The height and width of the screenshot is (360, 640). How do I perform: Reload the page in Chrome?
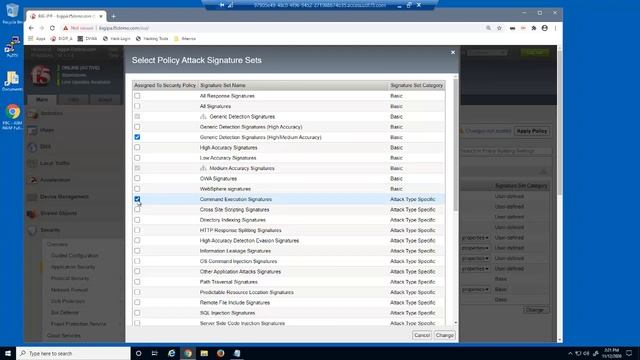(52, 28)
